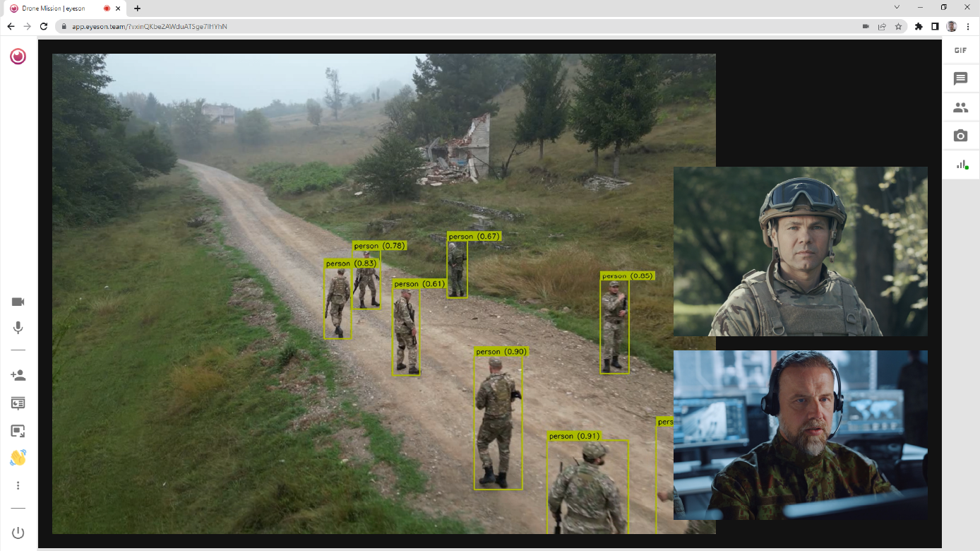Screen dimensions: 980x551
Task: Take a snapshot with camera icon
Action: [960, 136]
